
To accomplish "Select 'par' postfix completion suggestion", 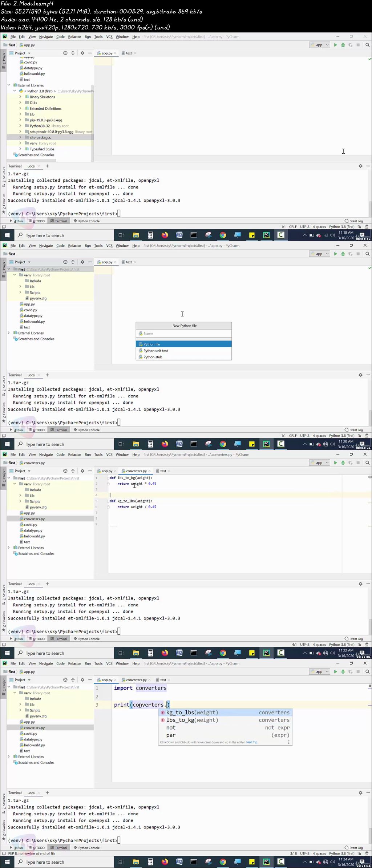I will click(225, 735).
